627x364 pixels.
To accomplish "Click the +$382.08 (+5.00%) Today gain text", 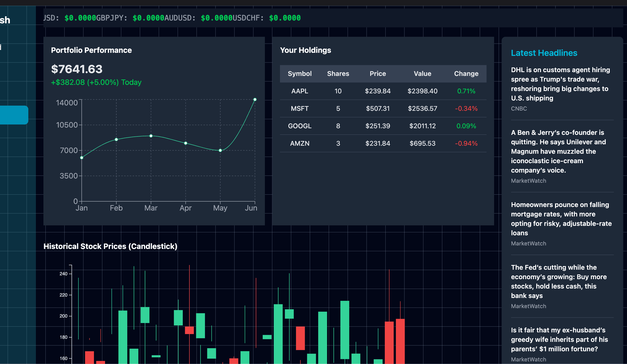I will pos(96,82).
